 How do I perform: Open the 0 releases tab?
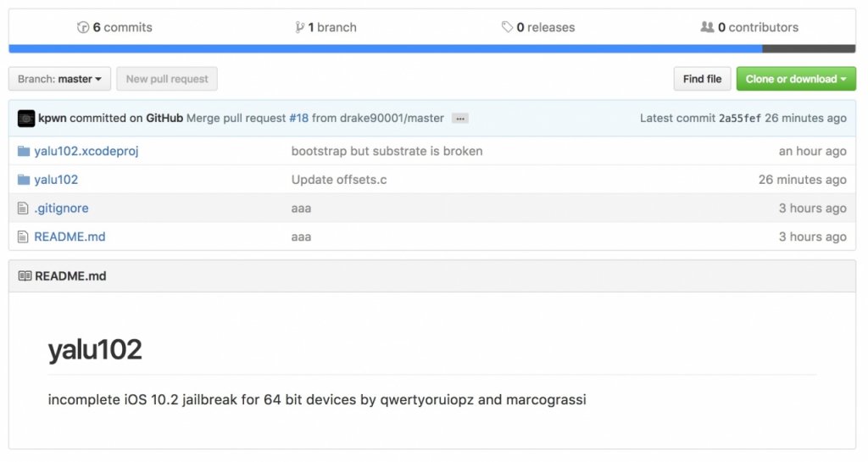pyautogui.click(x=545, y=27)
